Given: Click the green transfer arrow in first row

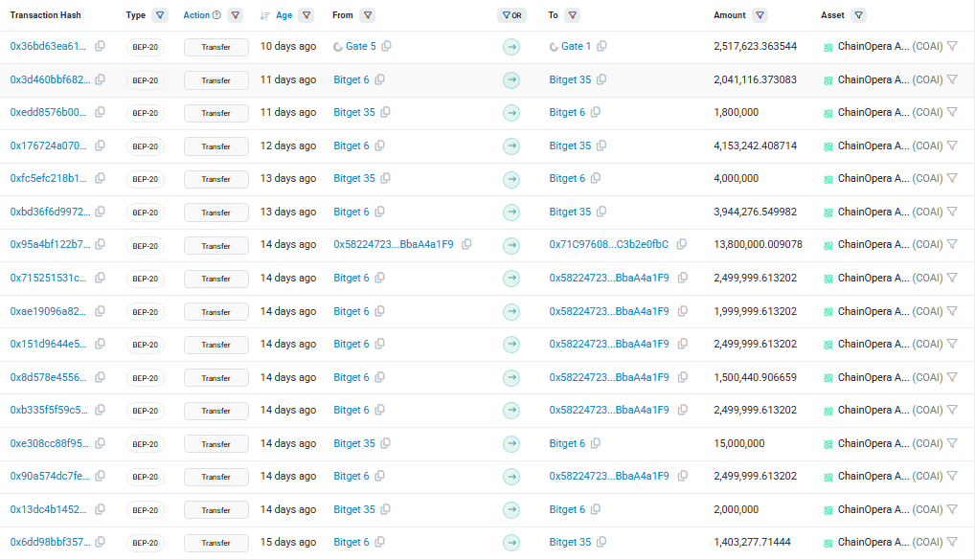Looking at the screenshot, I should tap(510, 46).
